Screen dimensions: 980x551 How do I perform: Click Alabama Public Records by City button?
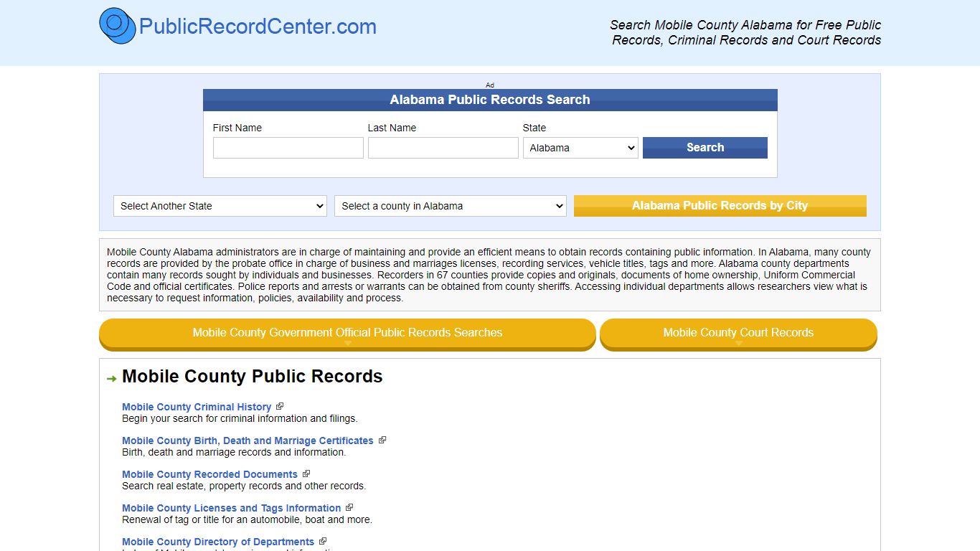[x=720, y=206]
